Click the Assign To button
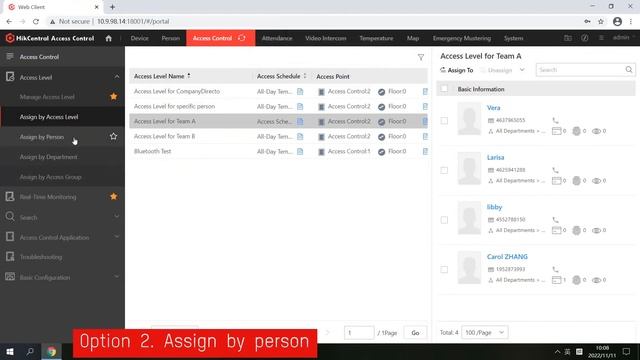 pos(456,70)
